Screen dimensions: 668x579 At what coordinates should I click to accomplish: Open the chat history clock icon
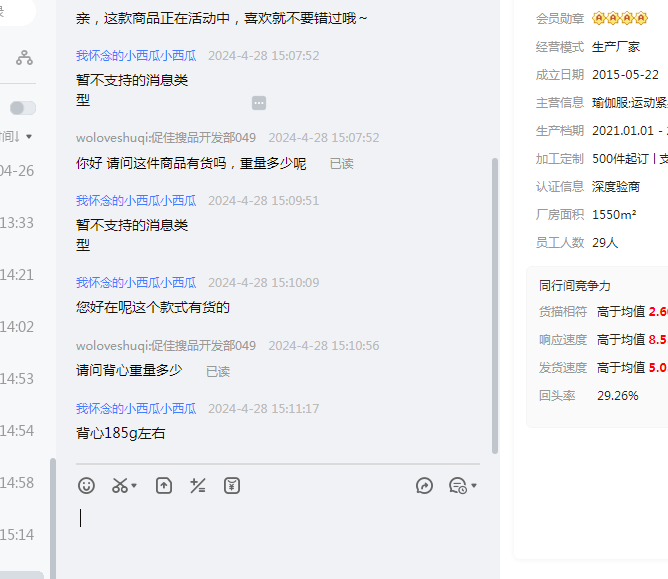[x=458, y=486]
